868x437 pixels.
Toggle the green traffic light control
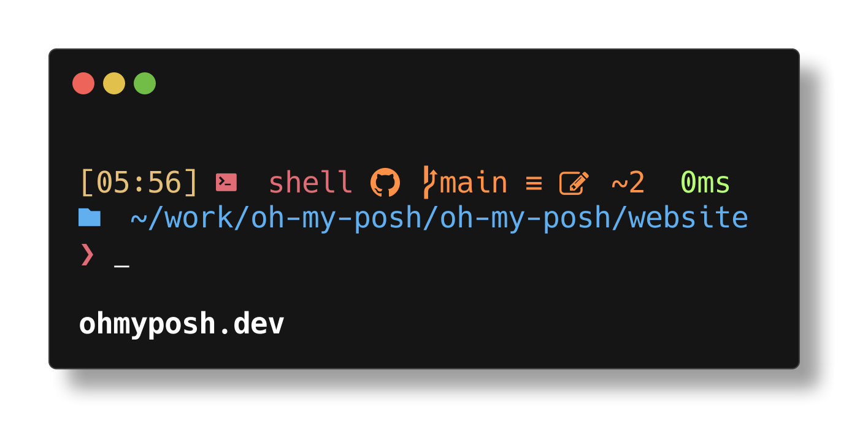coord(145,83)
